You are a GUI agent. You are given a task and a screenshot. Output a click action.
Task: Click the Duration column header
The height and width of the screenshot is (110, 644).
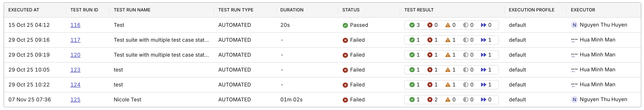point(292,10)
